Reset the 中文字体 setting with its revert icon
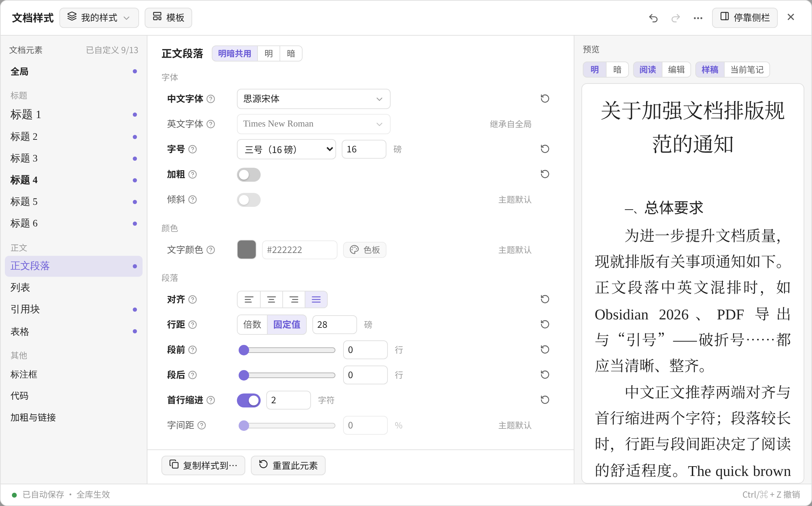 point(545,99)
